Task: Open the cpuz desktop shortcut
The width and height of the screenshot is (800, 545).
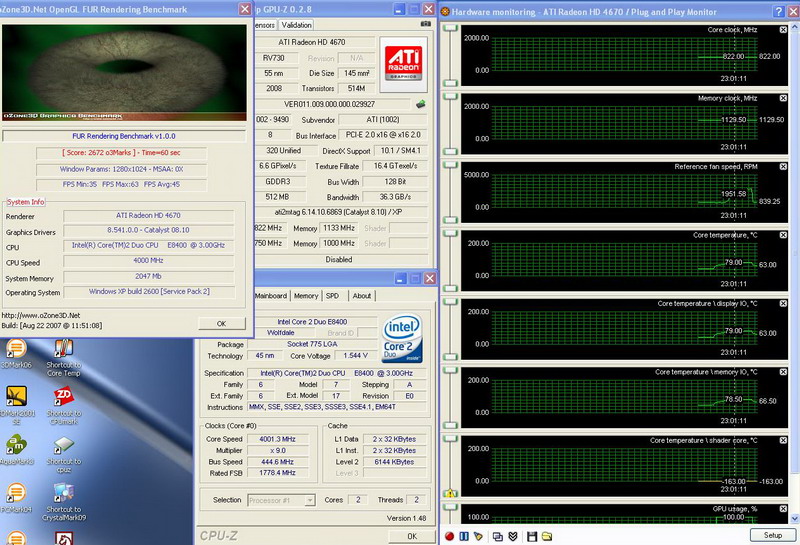Action: [x=63, y=446]
